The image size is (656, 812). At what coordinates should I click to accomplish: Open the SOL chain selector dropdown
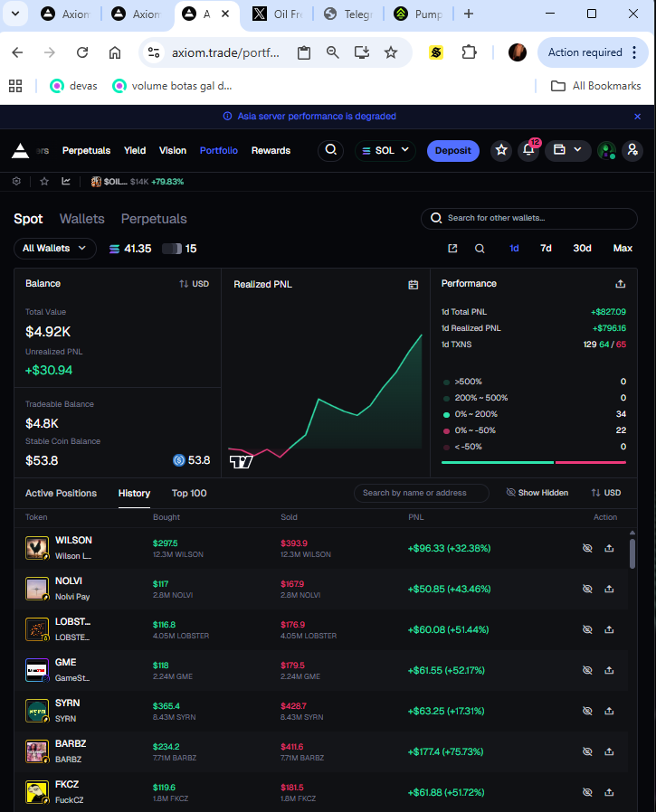[x=385, y=151]
